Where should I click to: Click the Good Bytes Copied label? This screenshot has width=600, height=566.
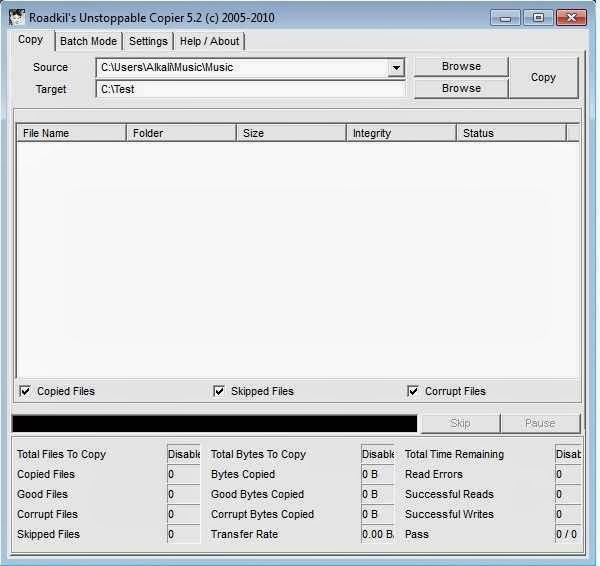258,494
